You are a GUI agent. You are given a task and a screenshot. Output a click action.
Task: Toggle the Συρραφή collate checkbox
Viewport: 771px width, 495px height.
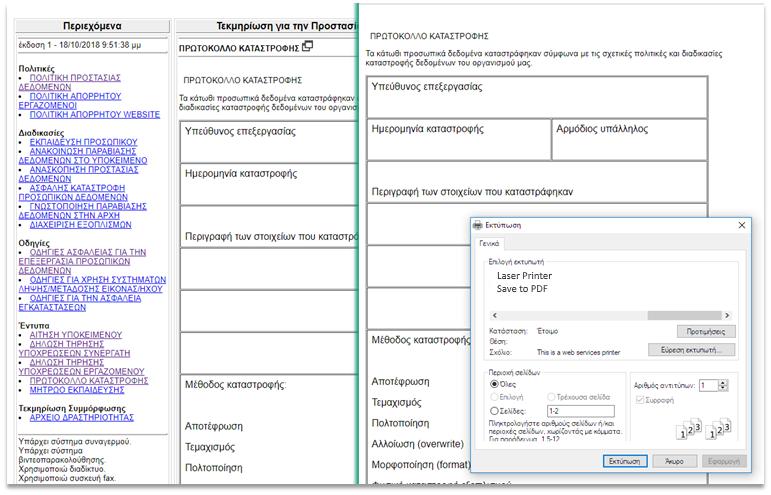(640, 400)
